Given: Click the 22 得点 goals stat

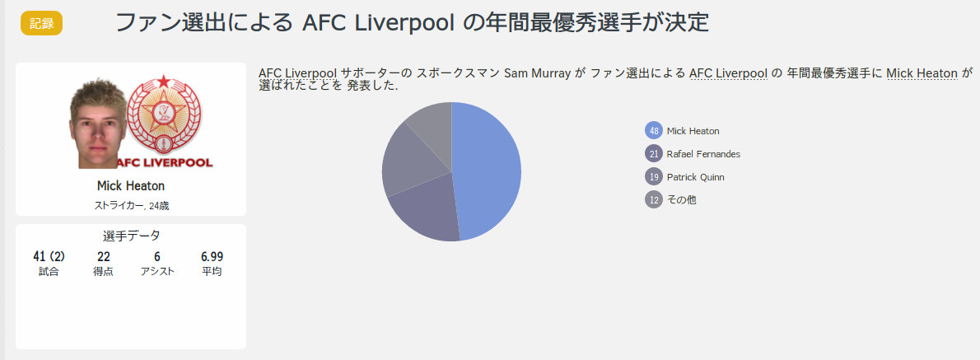Looking at the screenshot, I should (103, 264).
